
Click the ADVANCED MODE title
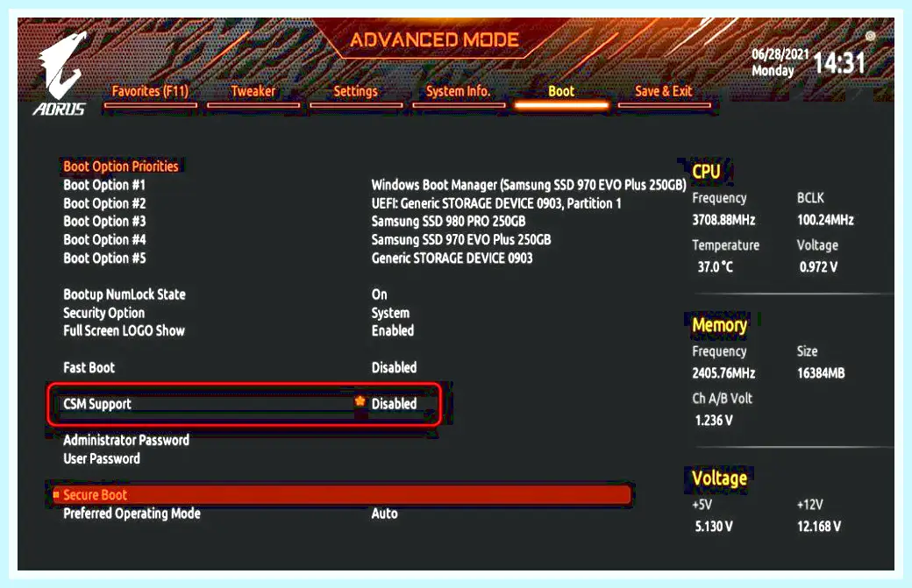(x=434, y=39)
